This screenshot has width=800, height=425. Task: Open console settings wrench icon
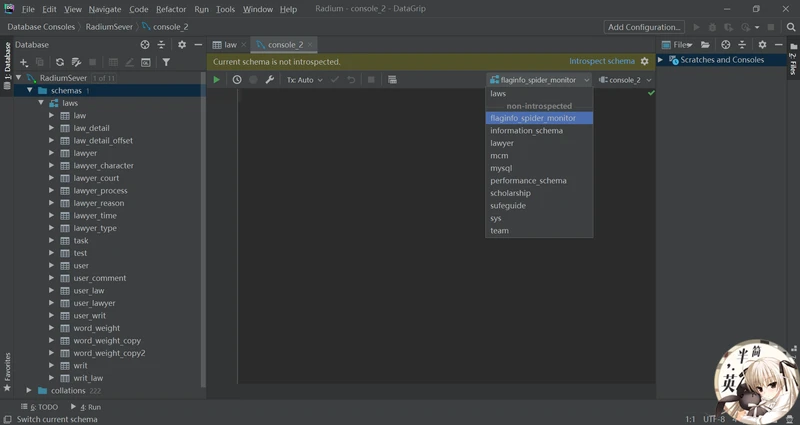click(269, 80)
